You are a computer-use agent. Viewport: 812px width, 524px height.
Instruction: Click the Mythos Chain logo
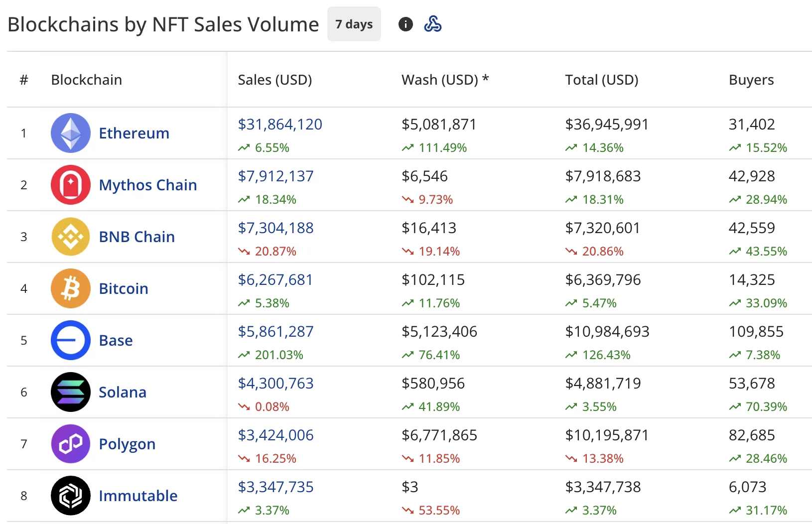[x=70, y=185]
